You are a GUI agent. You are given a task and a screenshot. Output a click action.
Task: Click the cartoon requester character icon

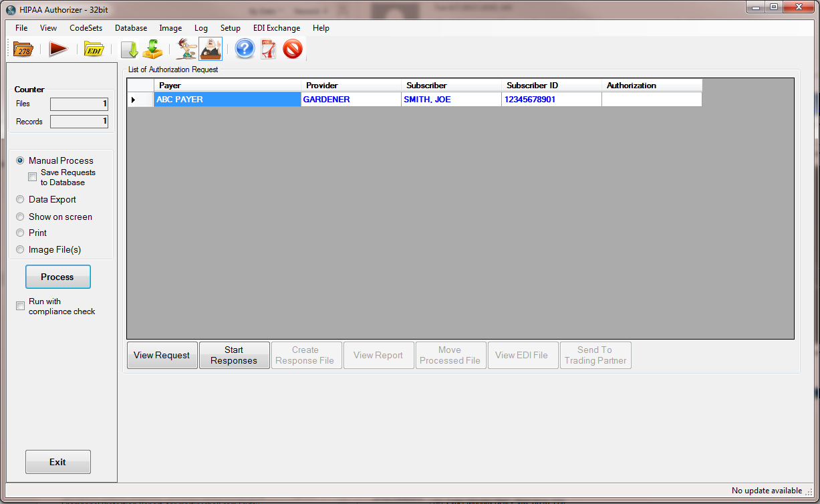186,49
